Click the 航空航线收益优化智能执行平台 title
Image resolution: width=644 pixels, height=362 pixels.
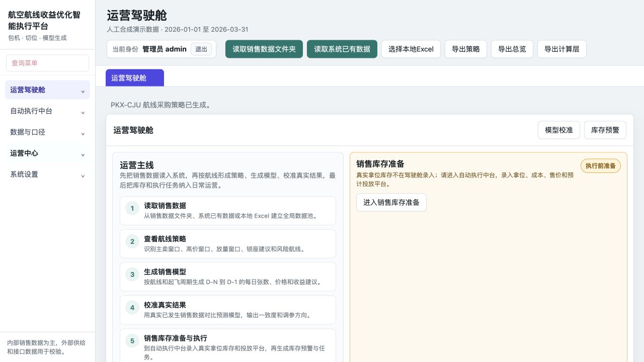[x=44, y=21]
